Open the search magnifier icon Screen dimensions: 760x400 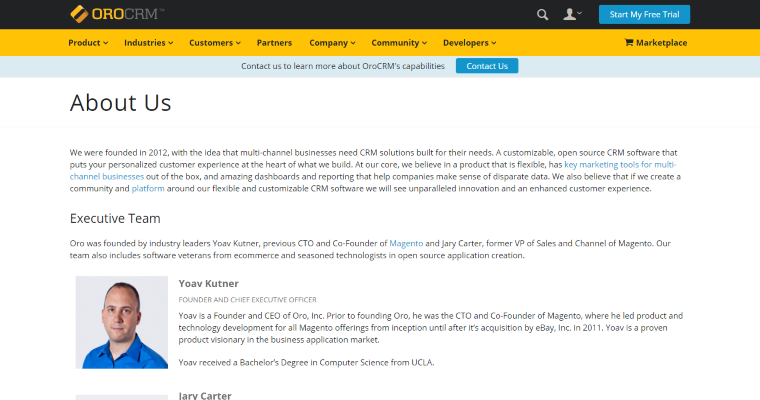click(x=542, y=15)
